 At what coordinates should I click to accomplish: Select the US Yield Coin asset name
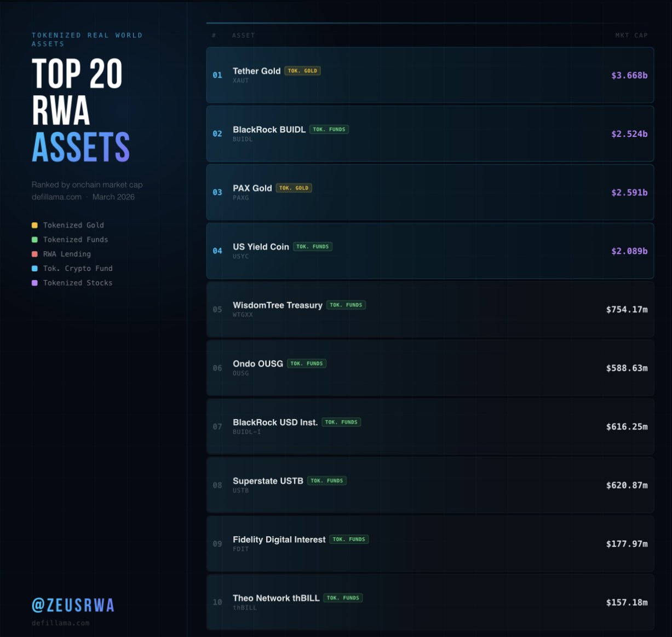tap(261, 247)
